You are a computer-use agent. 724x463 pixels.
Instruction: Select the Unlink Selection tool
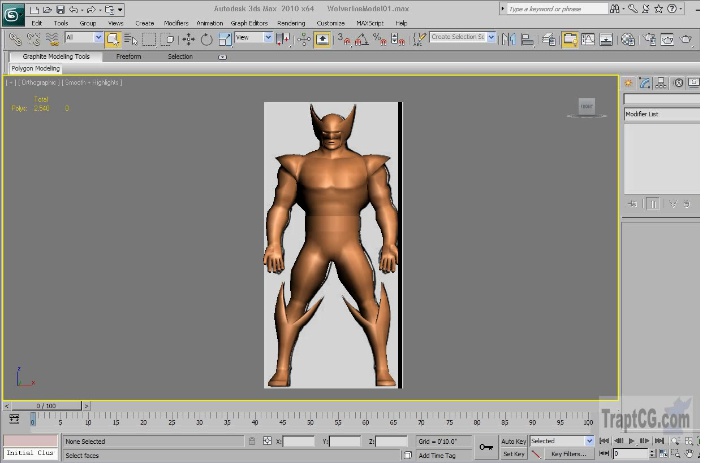point(34,39)
